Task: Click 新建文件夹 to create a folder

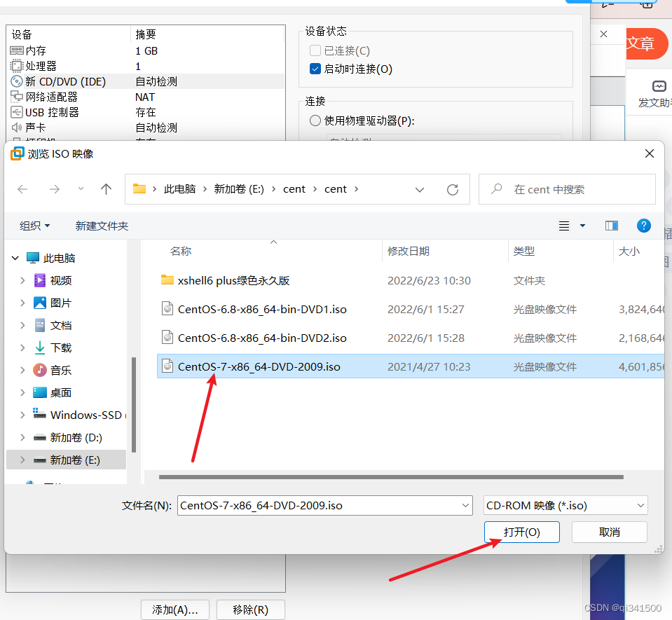Action: [102, 226]
